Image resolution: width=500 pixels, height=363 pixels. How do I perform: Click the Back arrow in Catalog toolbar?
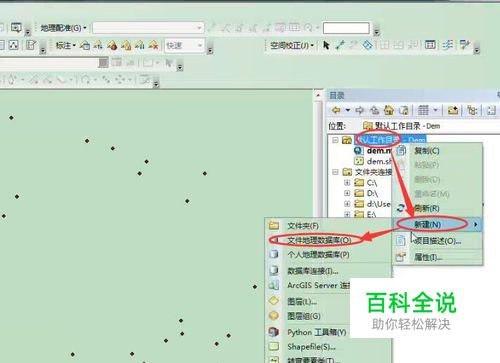pos(336,110)
